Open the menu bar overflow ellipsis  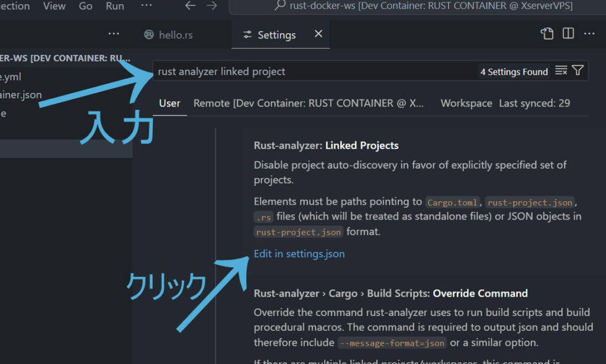click(x=146, y=5)
